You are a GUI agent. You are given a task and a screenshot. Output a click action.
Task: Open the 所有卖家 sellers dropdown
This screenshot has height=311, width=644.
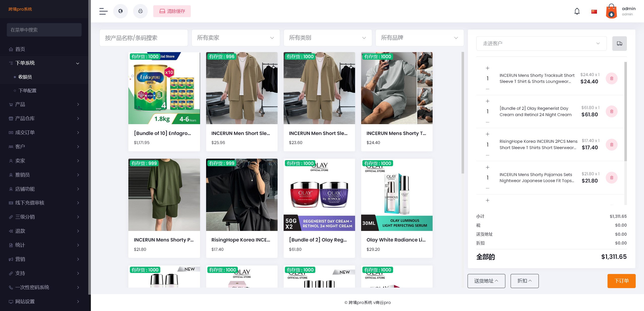click(x=235, y=38)
